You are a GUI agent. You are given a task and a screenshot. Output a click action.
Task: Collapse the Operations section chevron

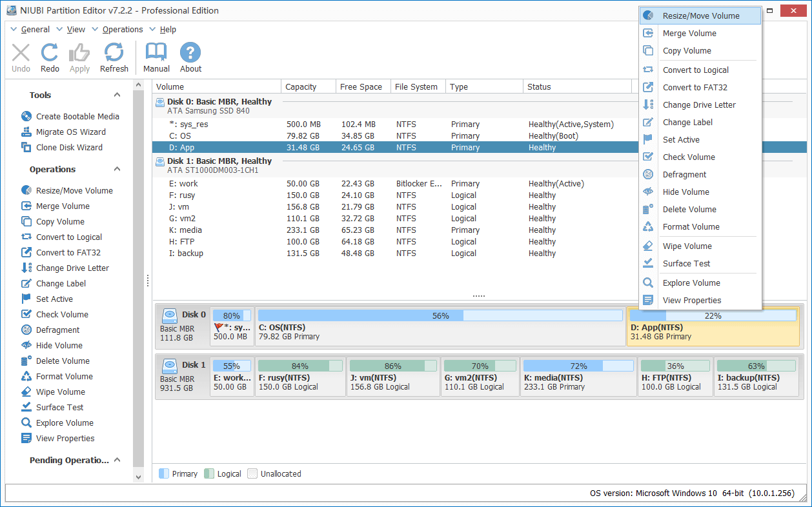[117, 169]
